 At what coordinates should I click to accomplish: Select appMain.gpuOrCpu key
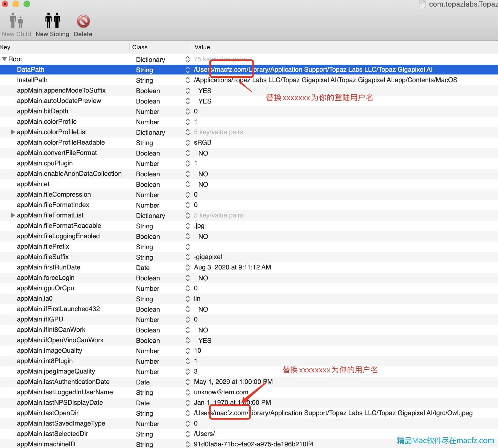(45, 288)
